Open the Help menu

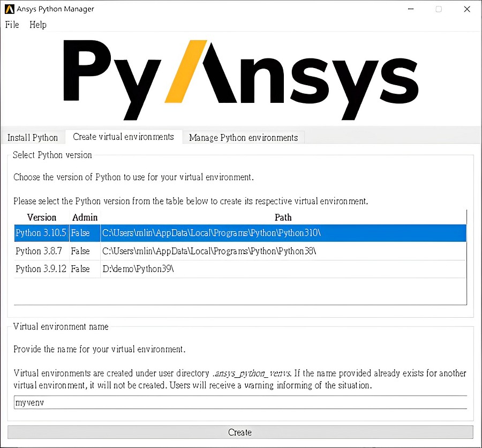(x=37, y=25)
